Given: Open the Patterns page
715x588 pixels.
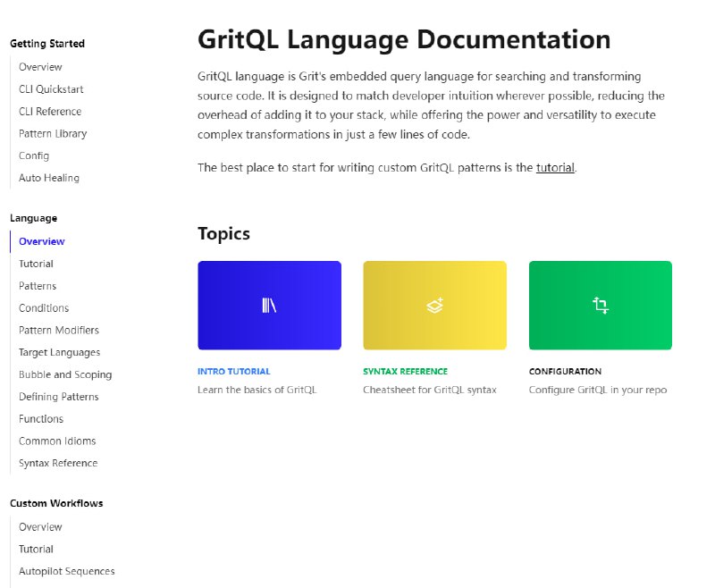Looking at the screenshot, I should click(38, 285).
